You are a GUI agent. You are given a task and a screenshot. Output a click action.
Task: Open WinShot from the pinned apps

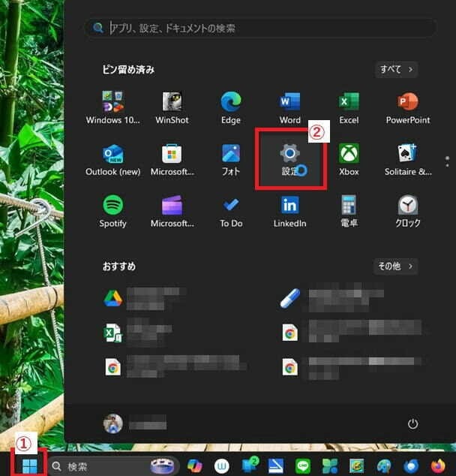click(x=172, y=105)
